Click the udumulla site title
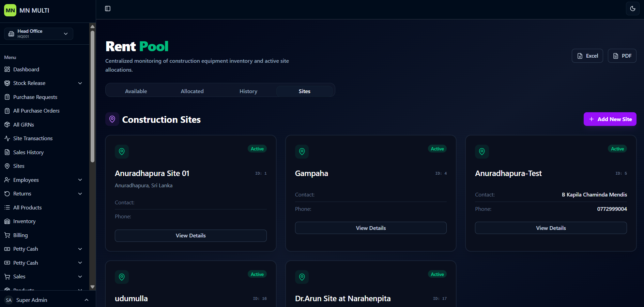The width and height of the screenshot is (644, 307). [131, 298]
